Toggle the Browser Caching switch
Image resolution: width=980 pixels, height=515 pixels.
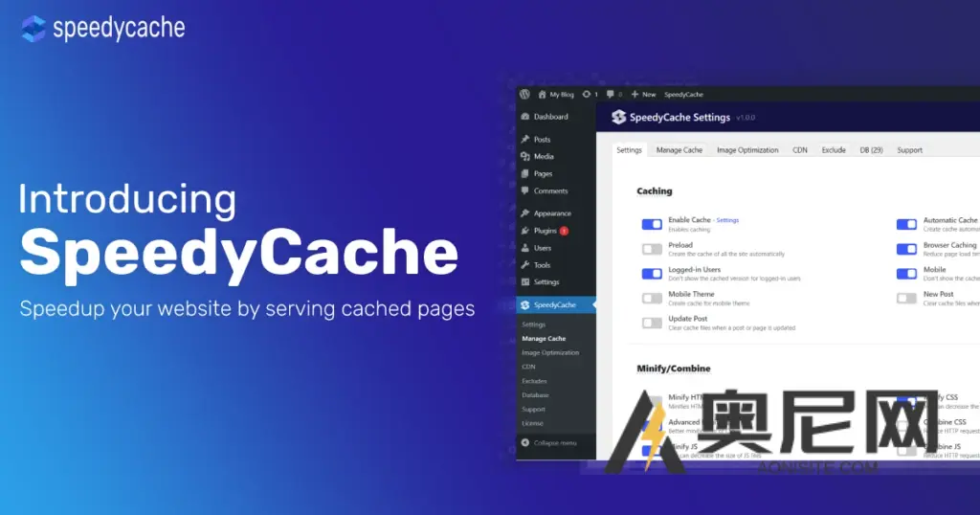[907, 249]
